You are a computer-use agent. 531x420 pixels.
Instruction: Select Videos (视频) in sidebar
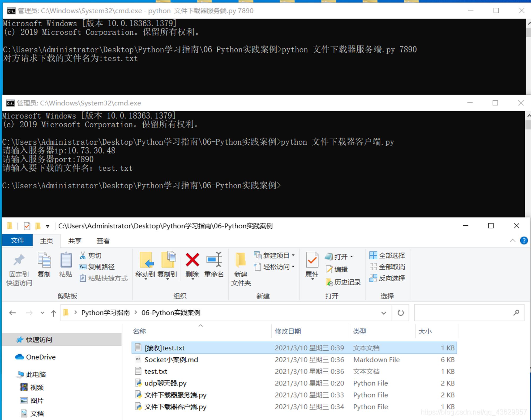(32, 387)
